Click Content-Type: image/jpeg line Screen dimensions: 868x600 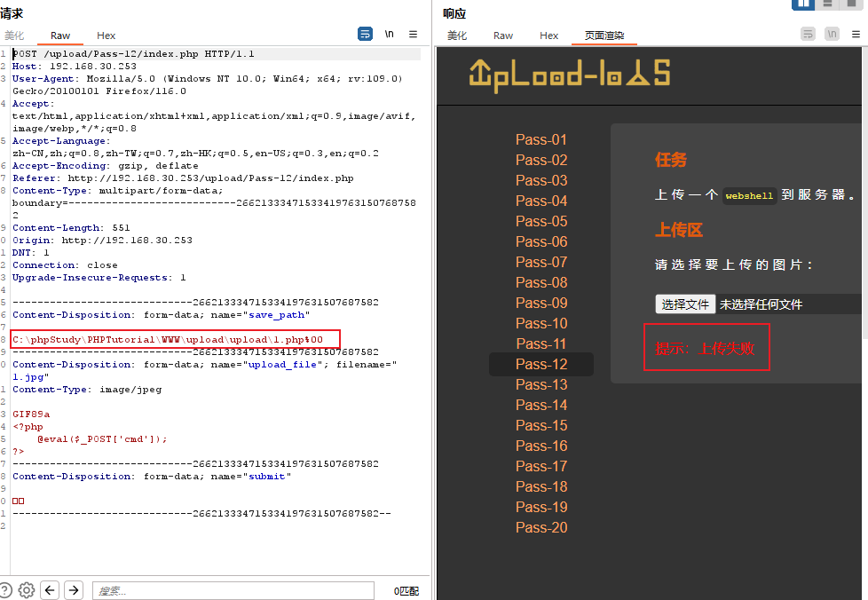[x=87, y=390]
